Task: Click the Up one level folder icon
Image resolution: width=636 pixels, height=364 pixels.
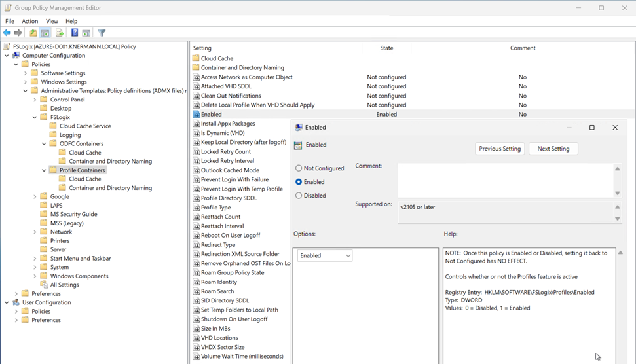Action: click(x=33, y=33)
